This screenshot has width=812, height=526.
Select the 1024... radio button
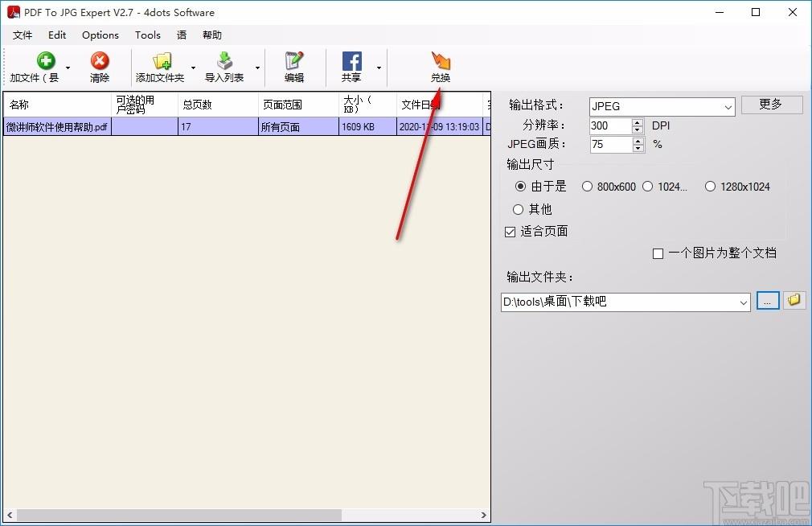[648, 186]
